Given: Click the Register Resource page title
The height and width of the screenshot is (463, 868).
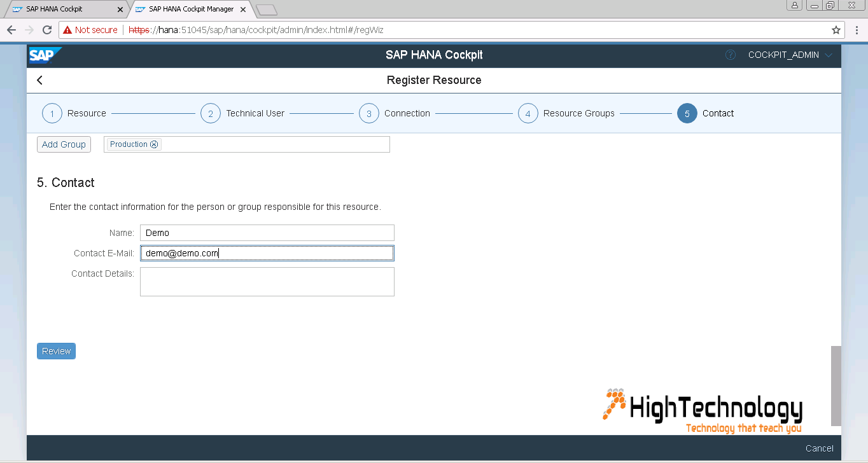Looking at the screenshot, I should click(434, 80).
